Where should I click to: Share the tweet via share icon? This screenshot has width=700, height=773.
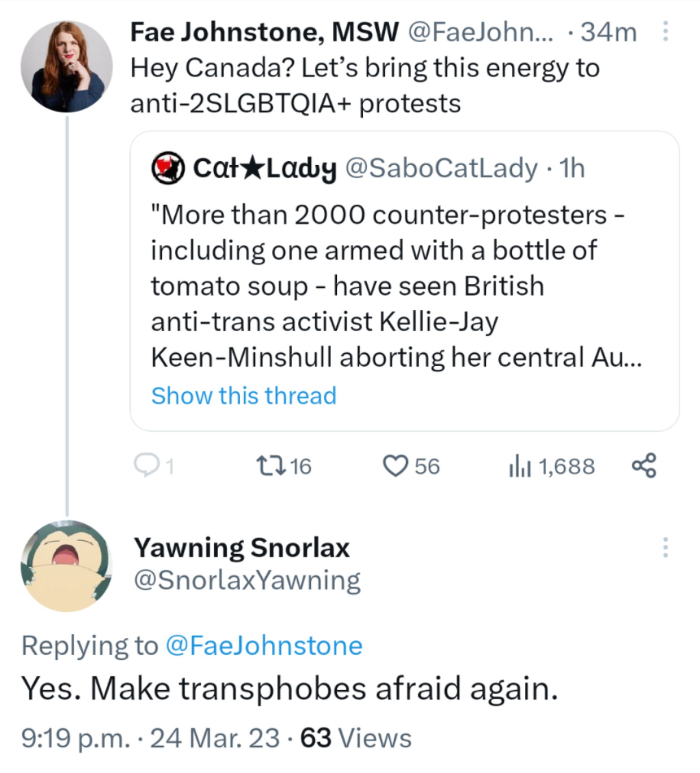(644, 465)
